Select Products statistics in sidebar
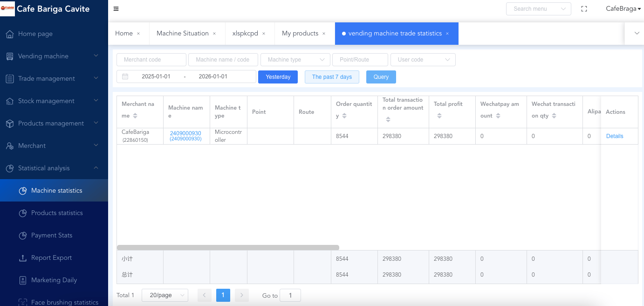 click(x=57, y=213)
